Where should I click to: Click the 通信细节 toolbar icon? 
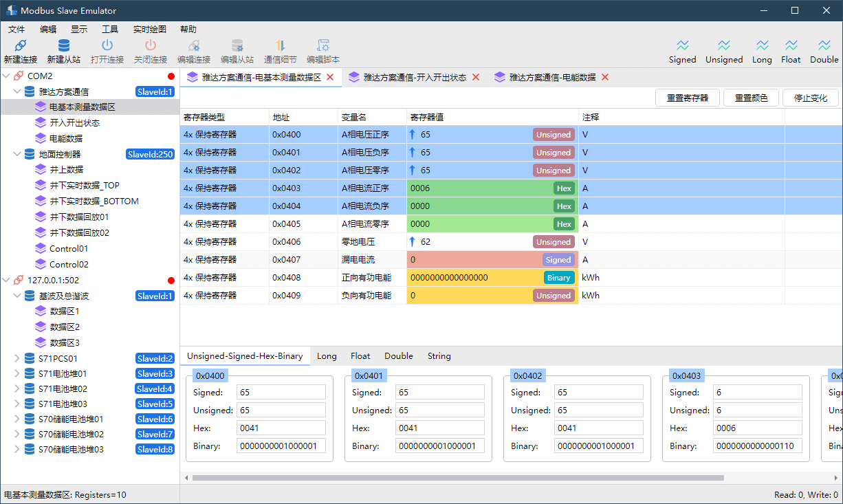280,46
